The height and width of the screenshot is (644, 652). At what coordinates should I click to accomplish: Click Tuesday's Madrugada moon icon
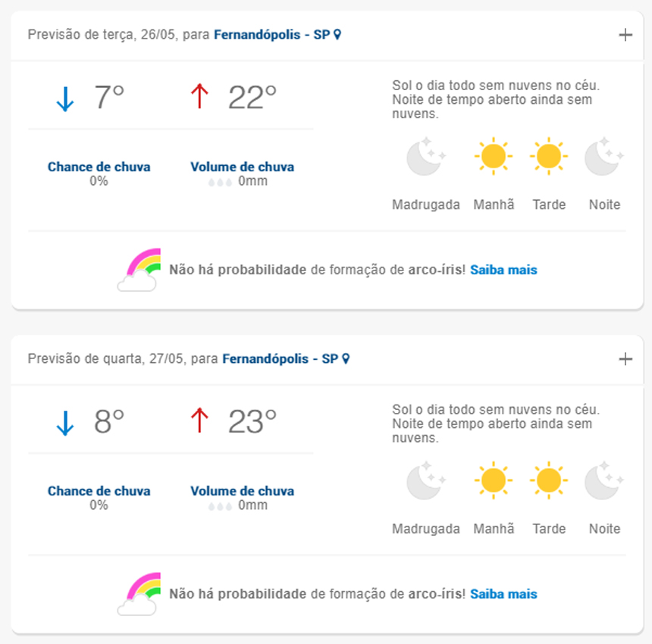[x=425, y=157]
